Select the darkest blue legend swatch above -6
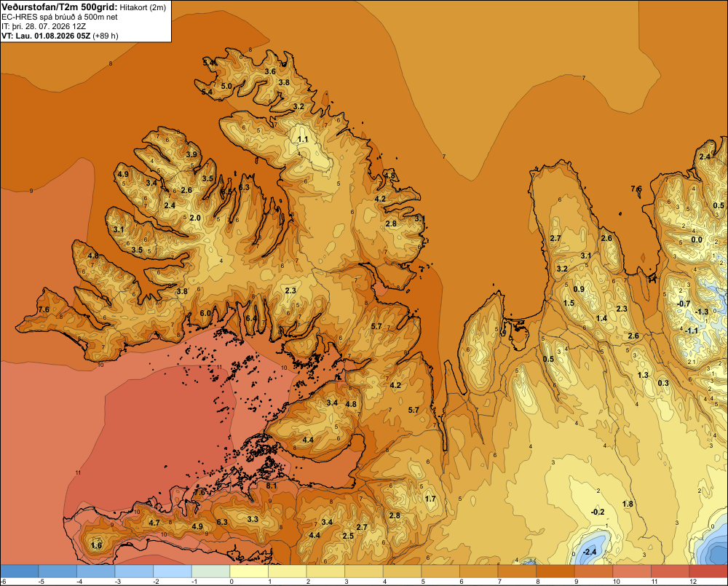 click(x=19, y=571)
